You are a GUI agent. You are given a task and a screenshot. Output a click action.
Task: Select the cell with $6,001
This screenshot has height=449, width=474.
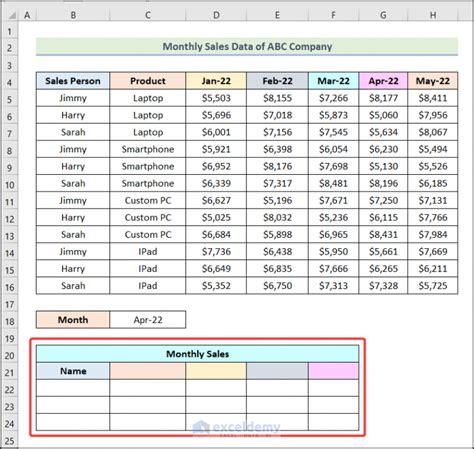click(216, 132)
